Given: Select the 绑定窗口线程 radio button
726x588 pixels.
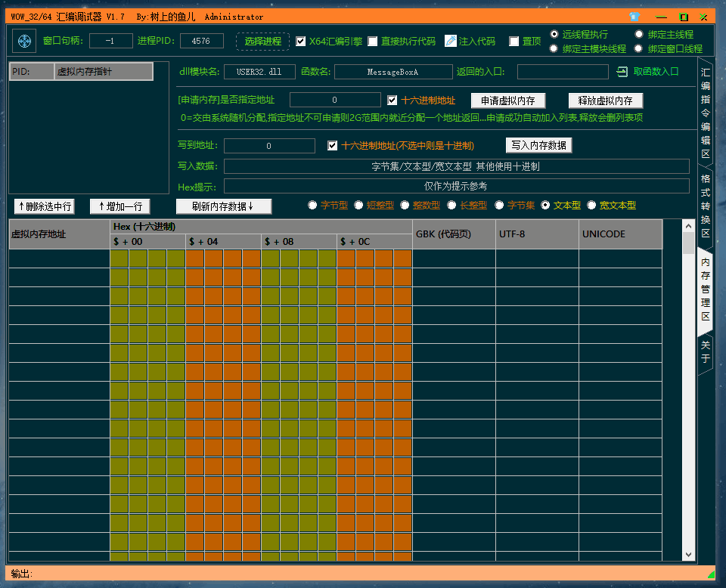Looking at the screenshot, I should [x=639, y=48].
